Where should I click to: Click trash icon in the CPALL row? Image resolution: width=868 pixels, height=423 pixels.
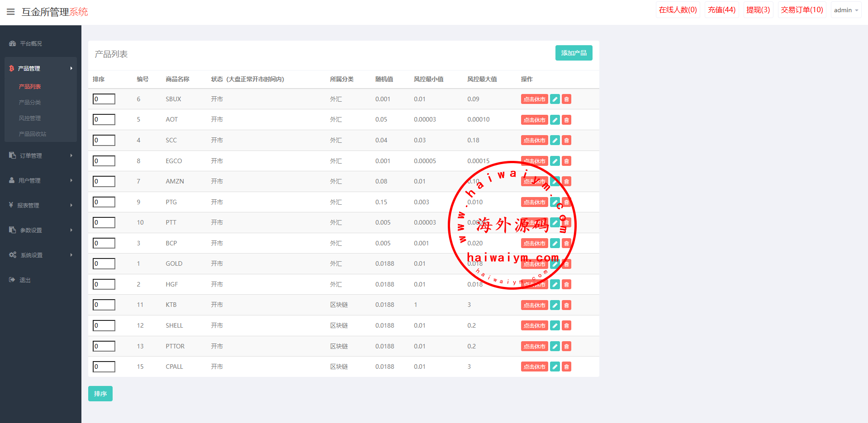(566, 367)
